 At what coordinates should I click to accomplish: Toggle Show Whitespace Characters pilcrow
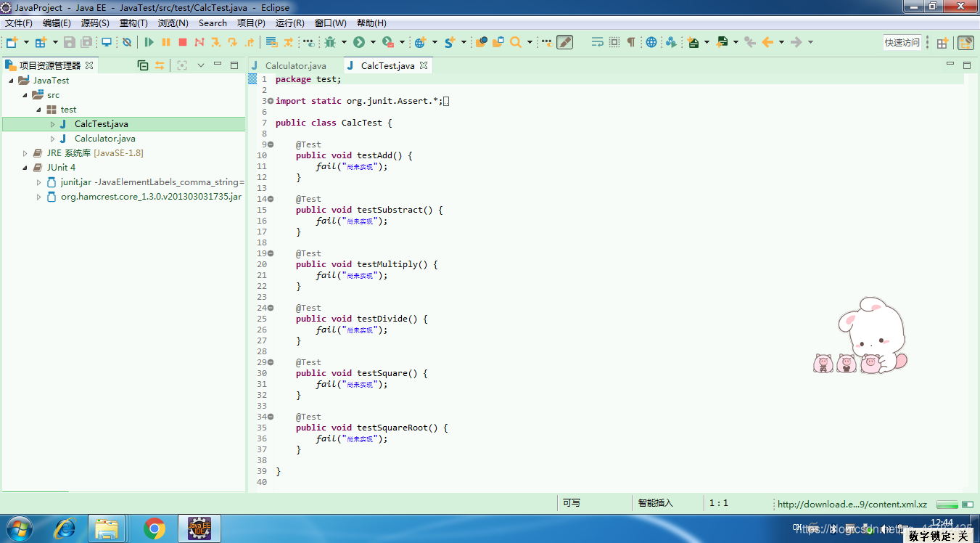point(630,42)
